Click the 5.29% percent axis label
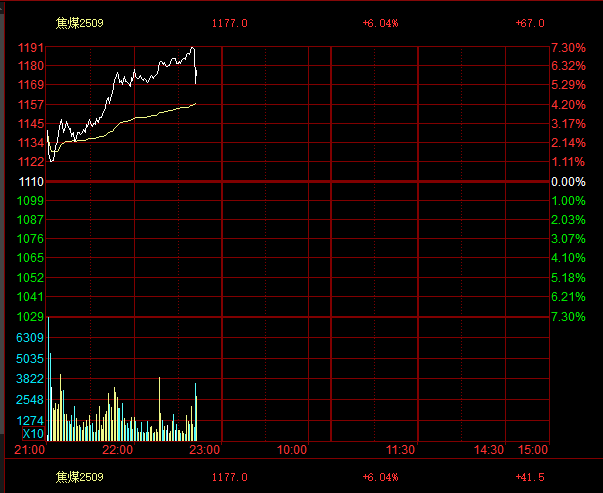603x493 pixels. 568,85
